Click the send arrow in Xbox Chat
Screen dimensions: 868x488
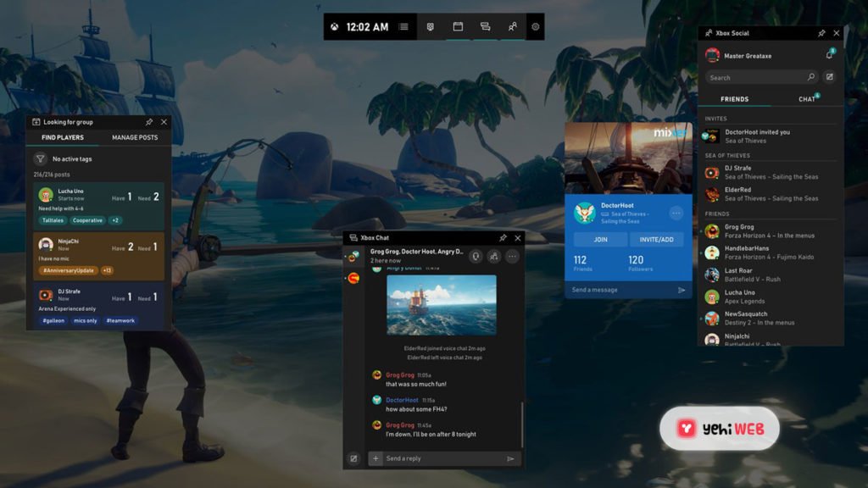point(510,458)
